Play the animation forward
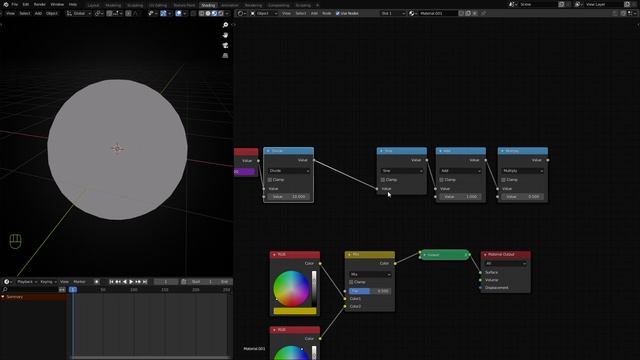The height and width of the screenshot is (360, 640). 131,282
